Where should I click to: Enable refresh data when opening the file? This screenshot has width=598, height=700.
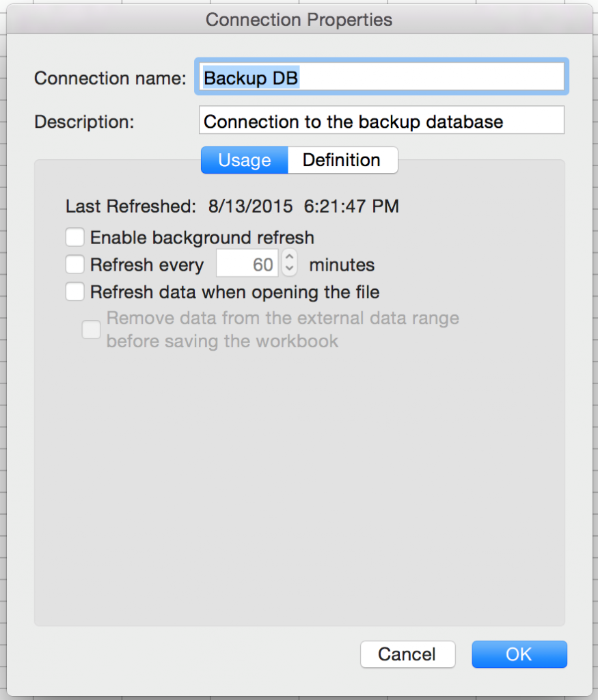click(74, 292)
